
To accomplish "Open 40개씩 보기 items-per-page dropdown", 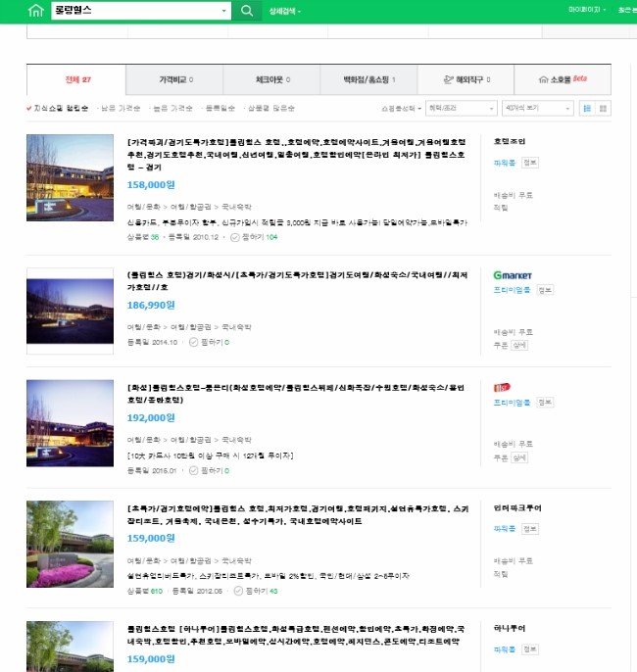I will [x=537, y=109].
